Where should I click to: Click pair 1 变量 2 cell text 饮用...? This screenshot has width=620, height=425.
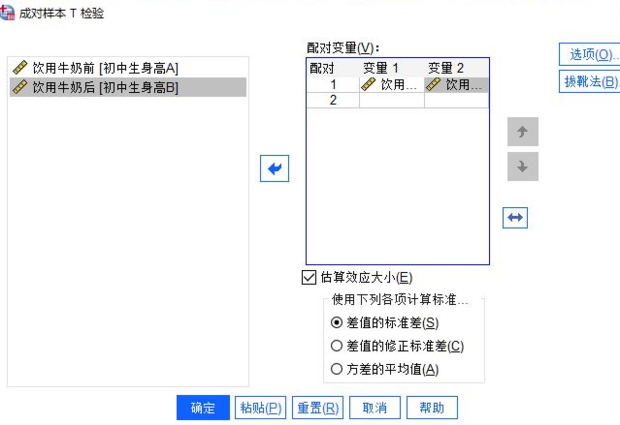click(x=463, y=85)
